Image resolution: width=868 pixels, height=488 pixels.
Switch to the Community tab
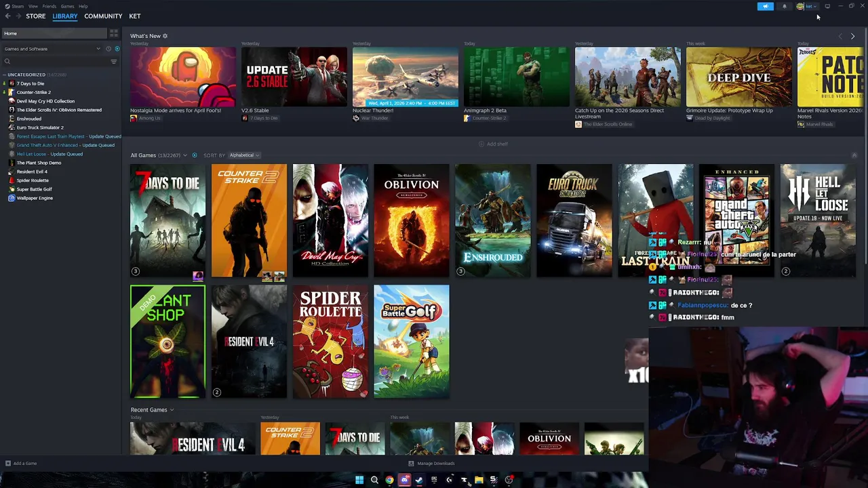coord(103,16)
